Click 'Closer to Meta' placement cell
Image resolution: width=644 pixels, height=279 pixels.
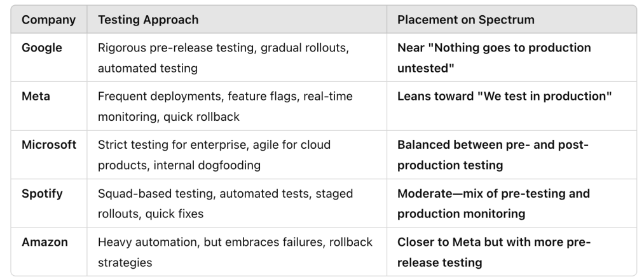(494, 252)
